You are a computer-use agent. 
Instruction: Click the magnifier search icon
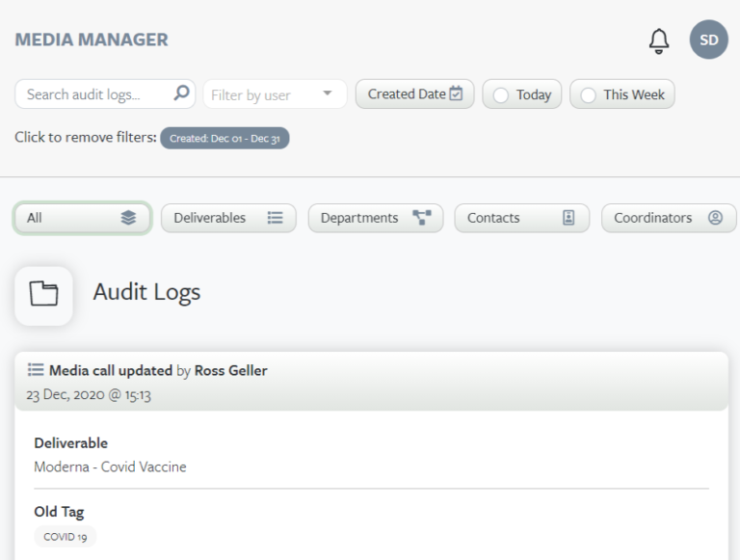[x=182, y=93]
